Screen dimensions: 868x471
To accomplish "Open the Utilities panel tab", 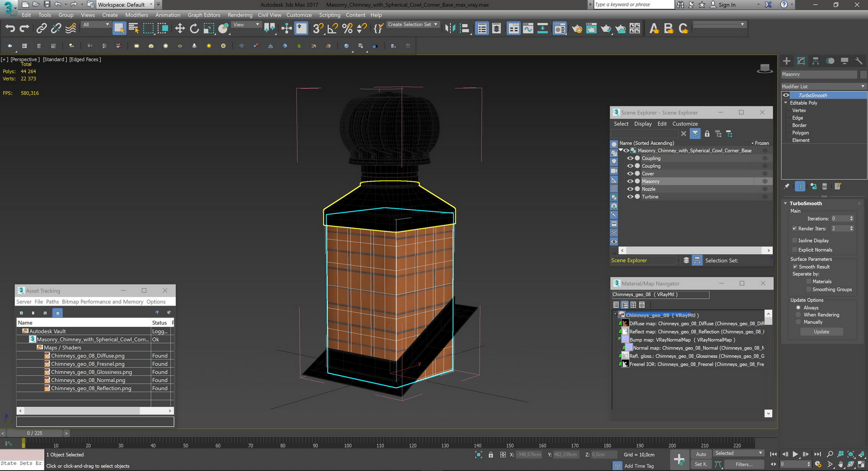I will 859,61.
